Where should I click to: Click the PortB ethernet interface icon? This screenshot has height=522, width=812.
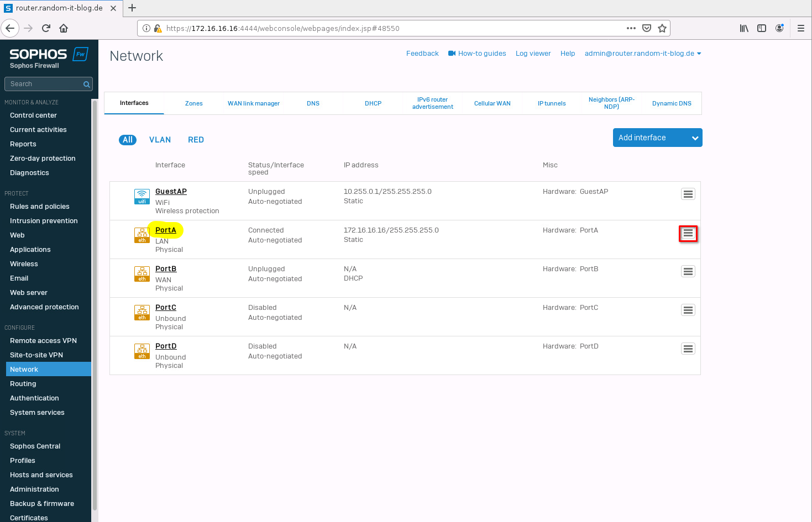142,274
